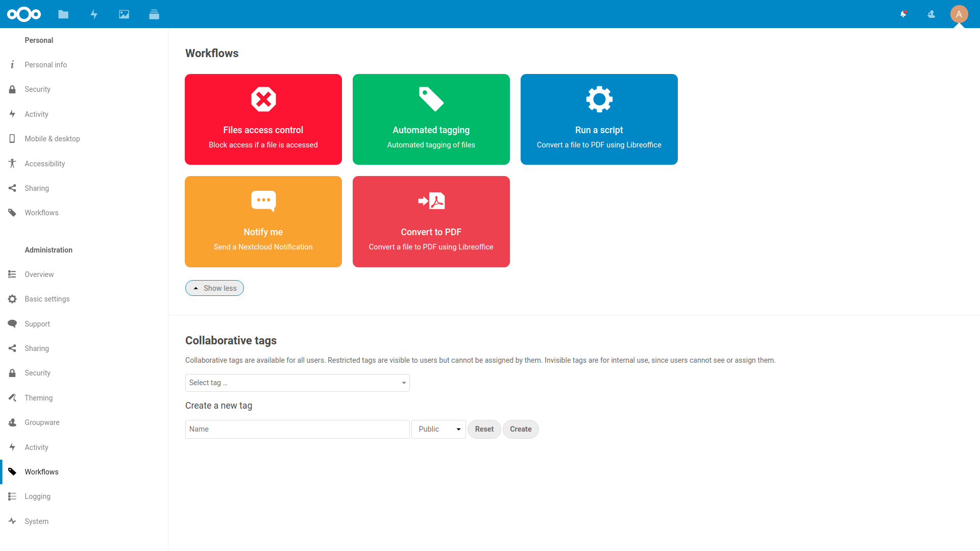Click the Nextcloud logo
The image size is (980, 551).
(x=24, y=14)
